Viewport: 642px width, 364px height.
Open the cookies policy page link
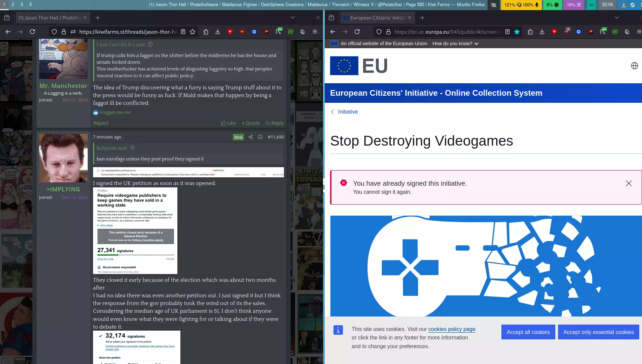pyautogui.click(x=452, y=329)
